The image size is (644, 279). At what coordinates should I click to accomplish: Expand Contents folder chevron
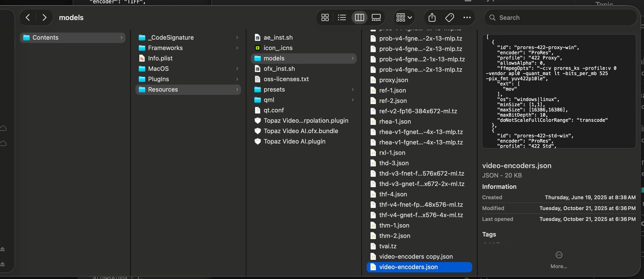(121, 38)
